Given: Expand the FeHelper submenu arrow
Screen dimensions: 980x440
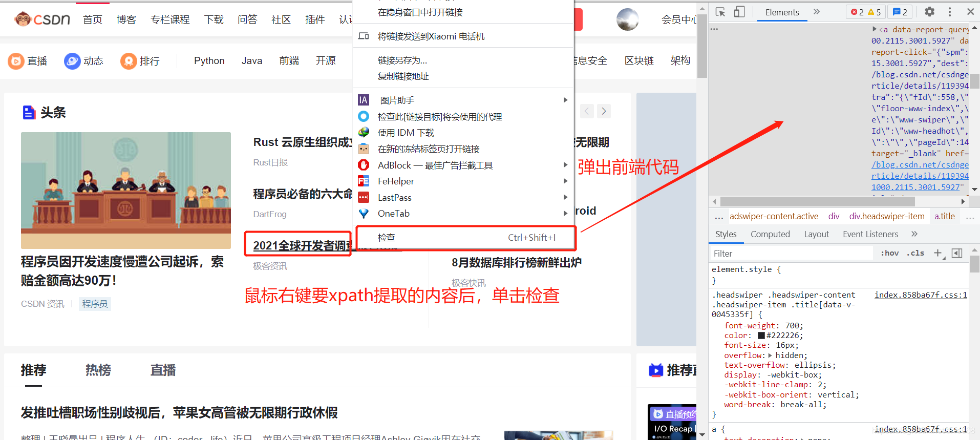Looking at the screenshot, I should click(x=565, y=181).
